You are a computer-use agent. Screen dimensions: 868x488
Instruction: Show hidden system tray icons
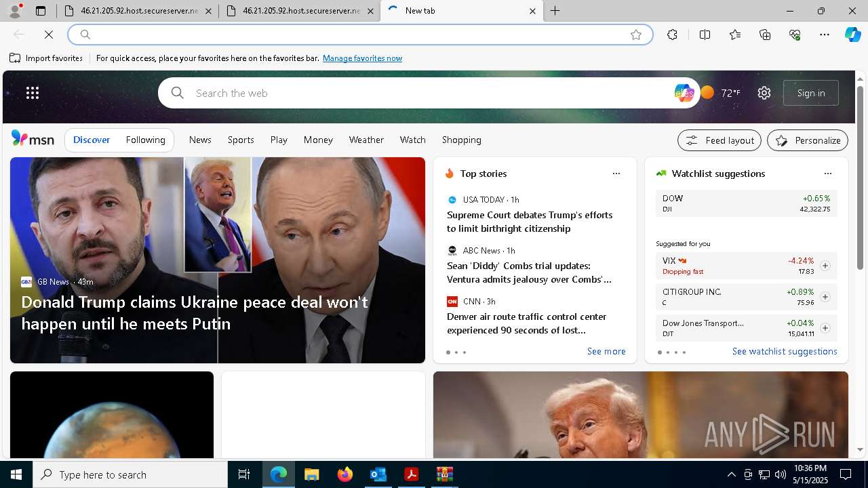click(731, 474)
